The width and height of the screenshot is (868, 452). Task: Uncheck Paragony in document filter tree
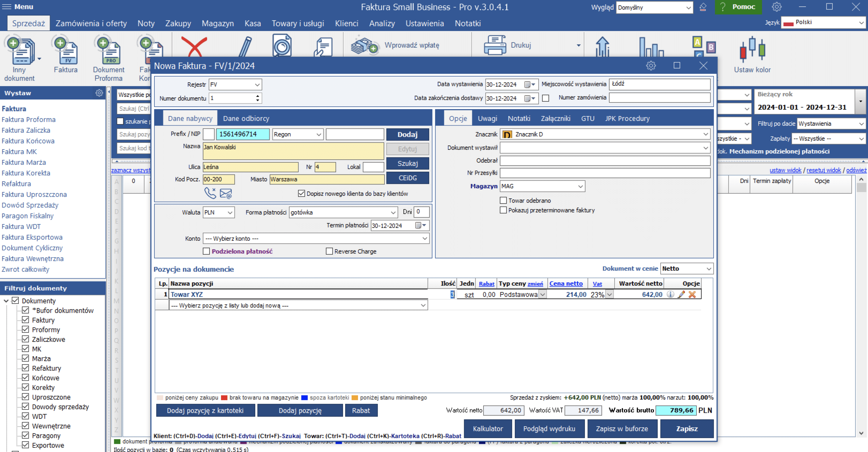click(x=25, y=435)
